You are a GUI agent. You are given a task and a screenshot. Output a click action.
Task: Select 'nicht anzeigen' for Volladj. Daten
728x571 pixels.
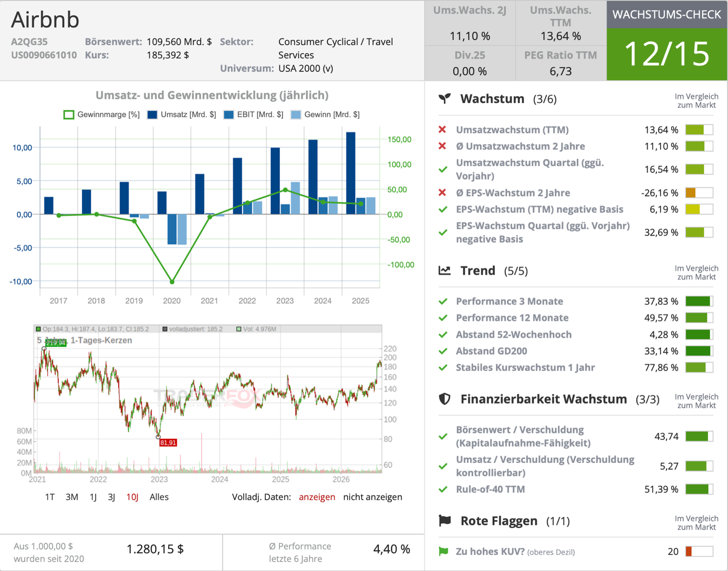point(373,497)
